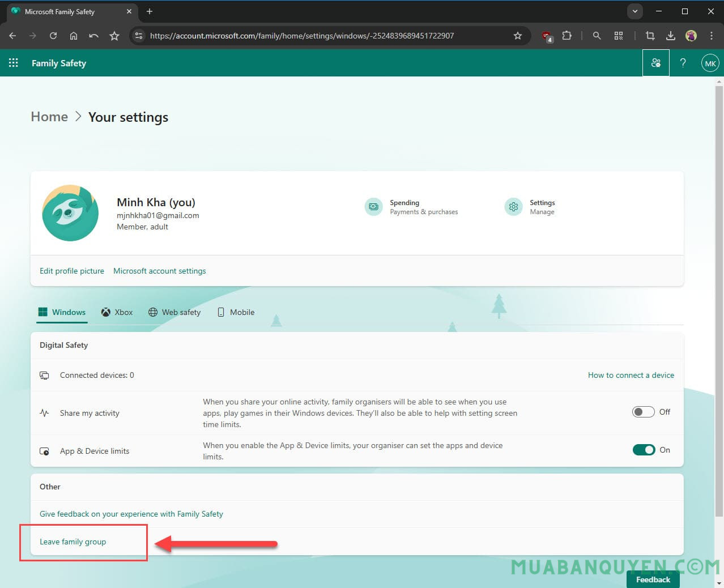This screenshot has height=588, width=724.
Task: Click the Connected devices: 0 text
Action: [x=97, y=375]
